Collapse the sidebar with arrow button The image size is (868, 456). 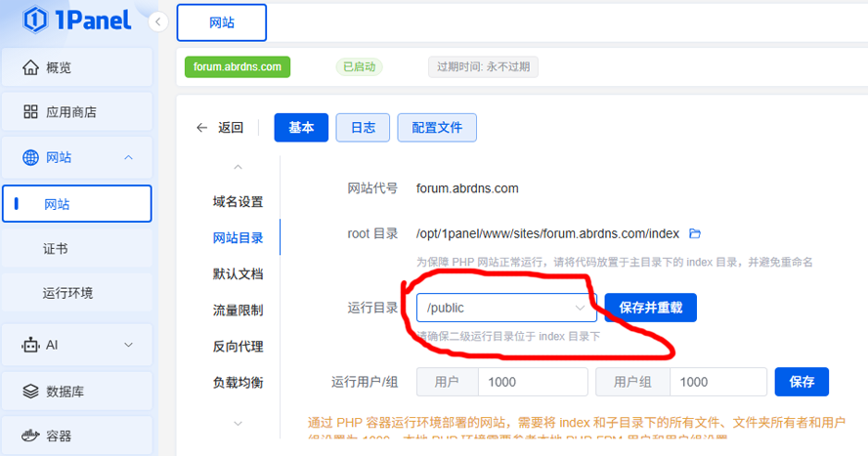click(x=159, y=21)
